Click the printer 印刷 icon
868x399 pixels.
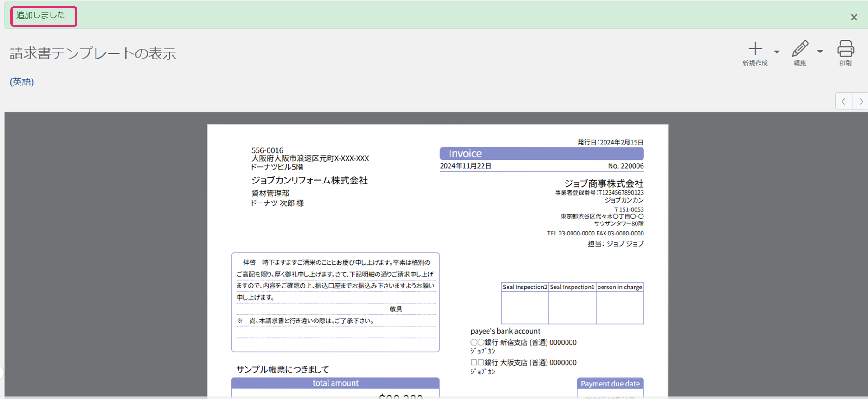click(x=845, y=49)
